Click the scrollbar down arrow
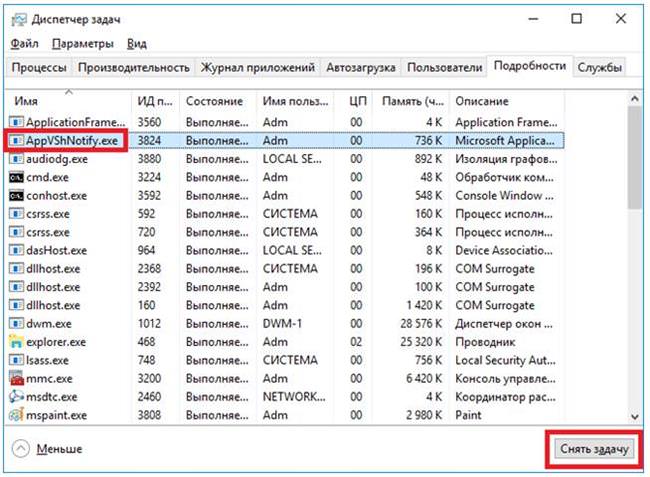 click(x=634, y=416)
